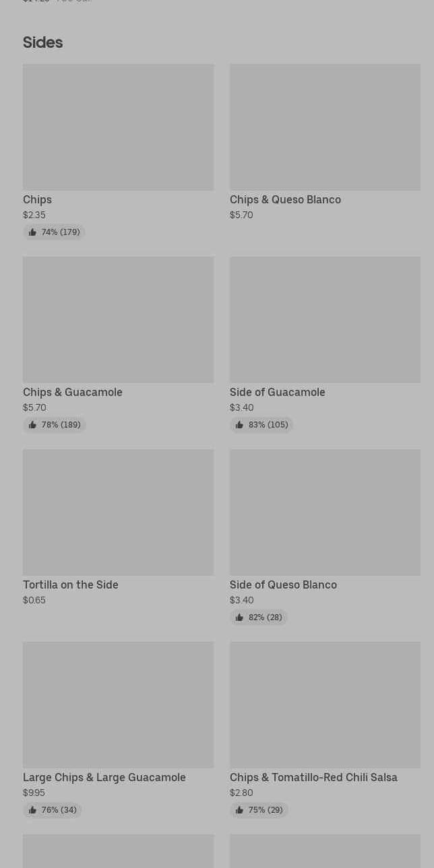Open the Chips item image

(118, 127)
